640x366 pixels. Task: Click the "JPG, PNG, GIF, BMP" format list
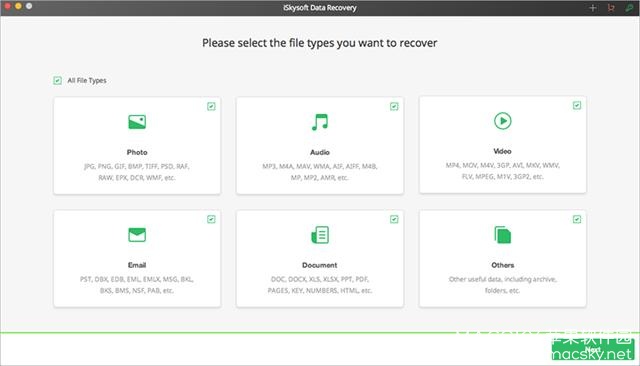(137, 172)
